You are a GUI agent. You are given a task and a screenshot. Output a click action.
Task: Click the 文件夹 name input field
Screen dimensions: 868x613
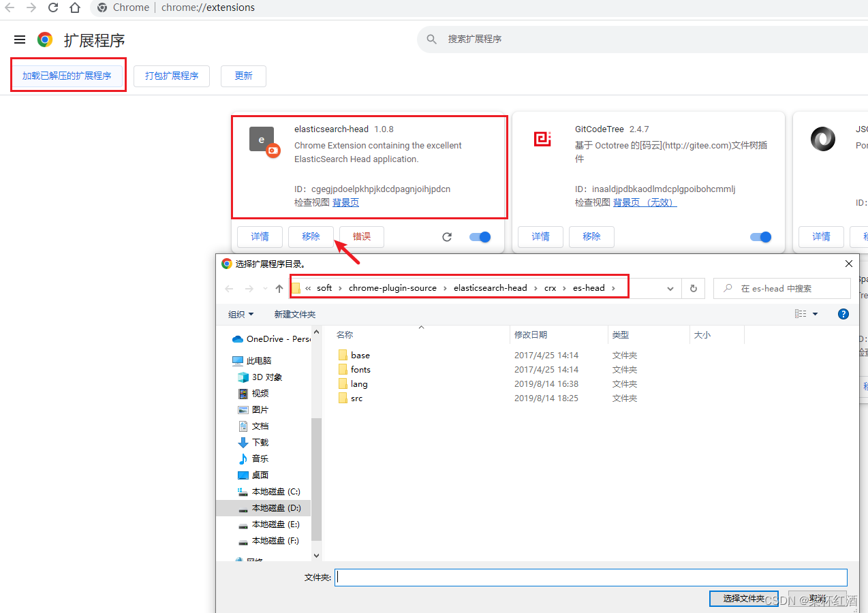click(591, 578)
